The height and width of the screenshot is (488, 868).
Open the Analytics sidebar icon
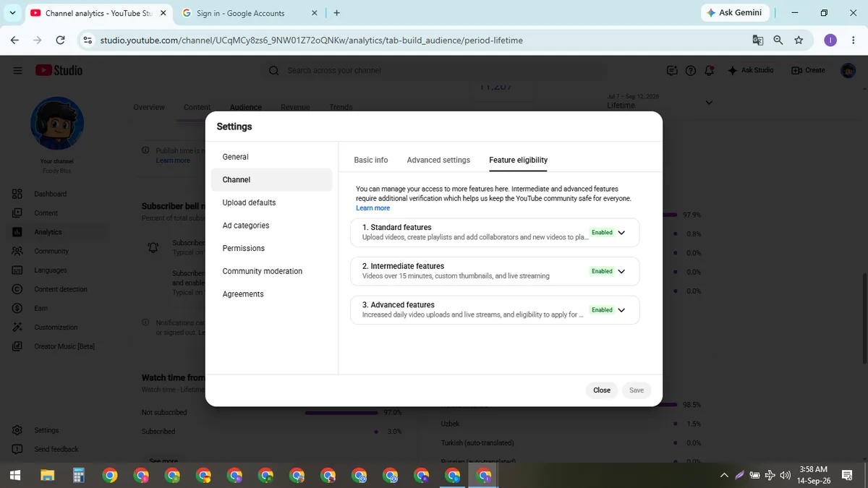coord(17,232)
